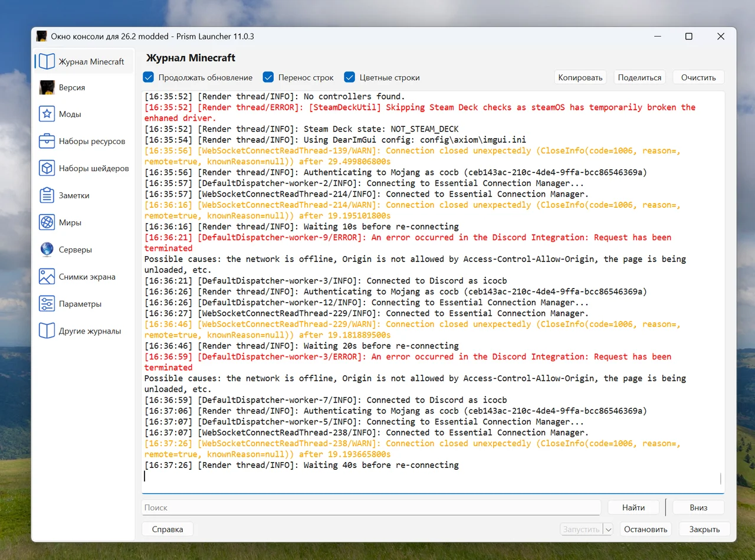Select the Другие журналы book icon

[47, 331]
